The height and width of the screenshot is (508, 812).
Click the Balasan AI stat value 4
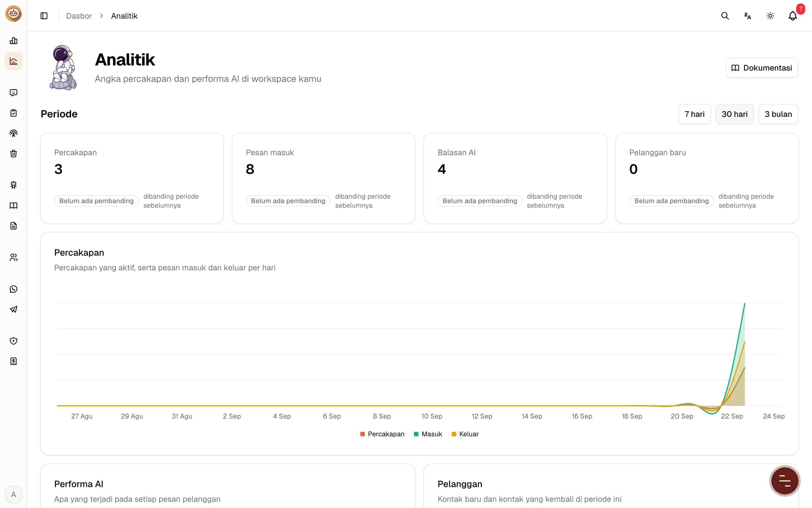click(442, 169)
